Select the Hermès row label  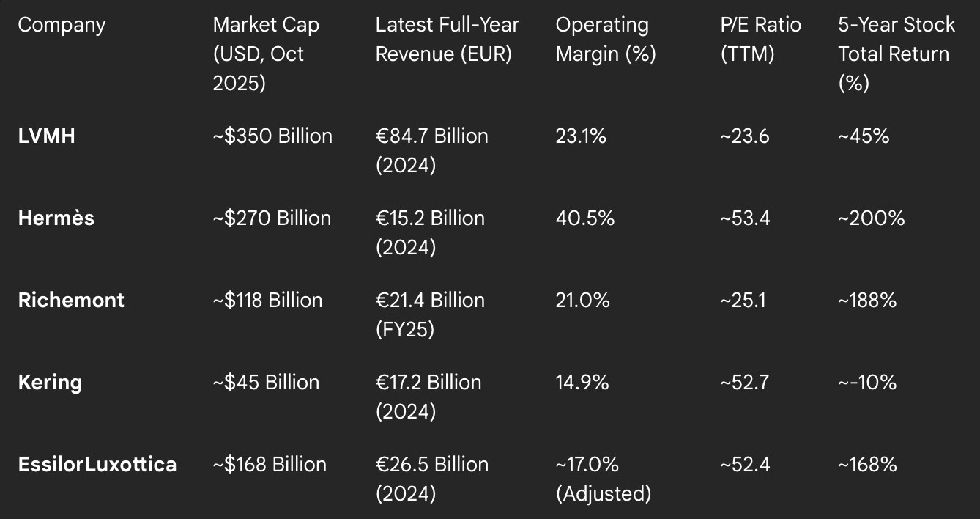click(56, 218)
